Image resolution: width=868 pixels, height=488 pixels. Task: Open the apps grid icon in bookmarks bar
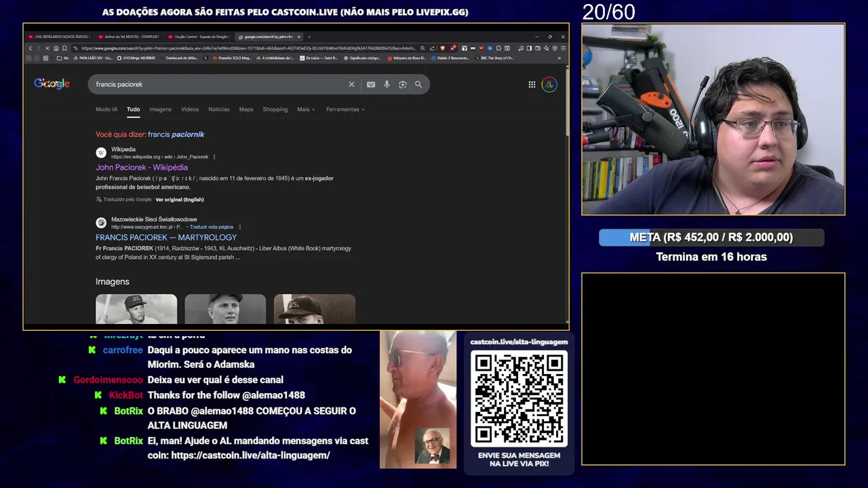[45, 58]
